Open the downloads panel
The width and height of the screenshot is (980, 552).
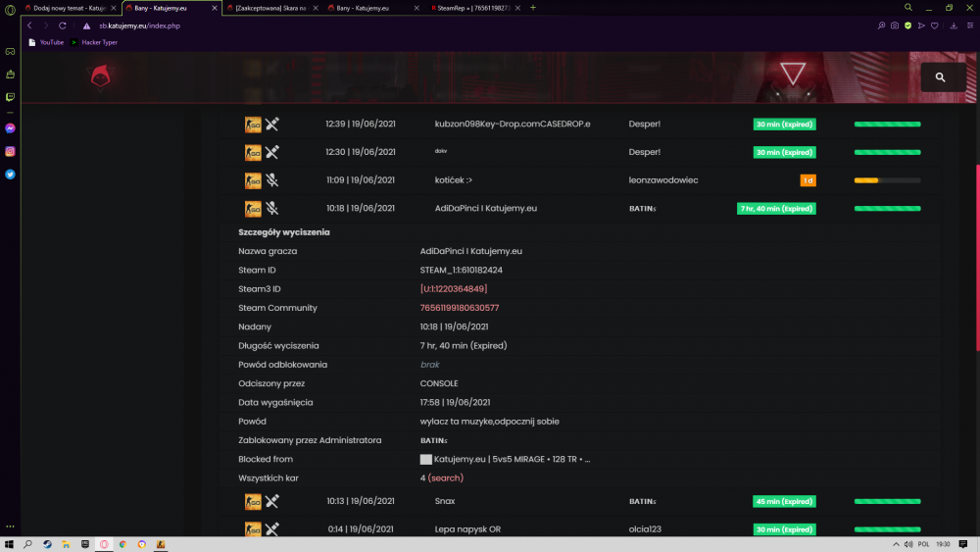coord(954,25)
